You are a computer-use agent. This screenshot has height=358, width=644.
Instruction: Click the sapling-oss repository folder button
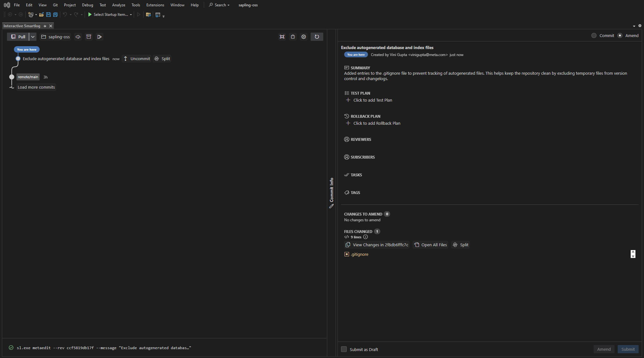point(55,37)
